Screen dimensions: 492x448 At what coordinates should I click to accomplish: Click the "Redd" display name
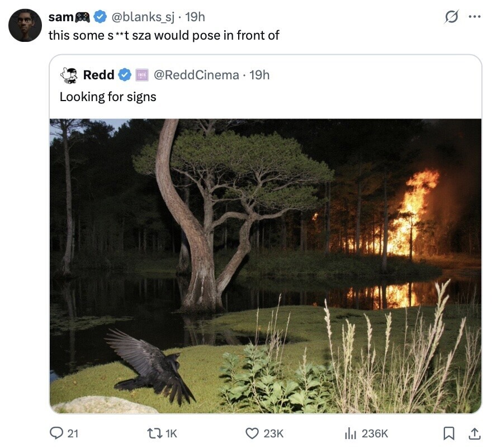click(x=99, y=75)
